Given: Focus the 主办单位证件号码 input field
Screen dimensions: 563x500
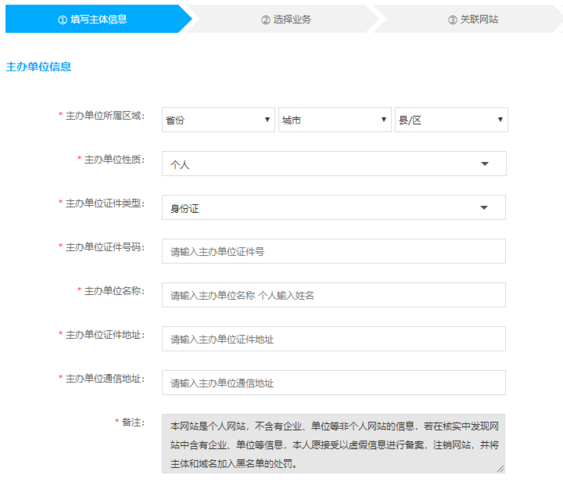Looking at the screenshot, I should pyautogui.click(x=334, y=251).
